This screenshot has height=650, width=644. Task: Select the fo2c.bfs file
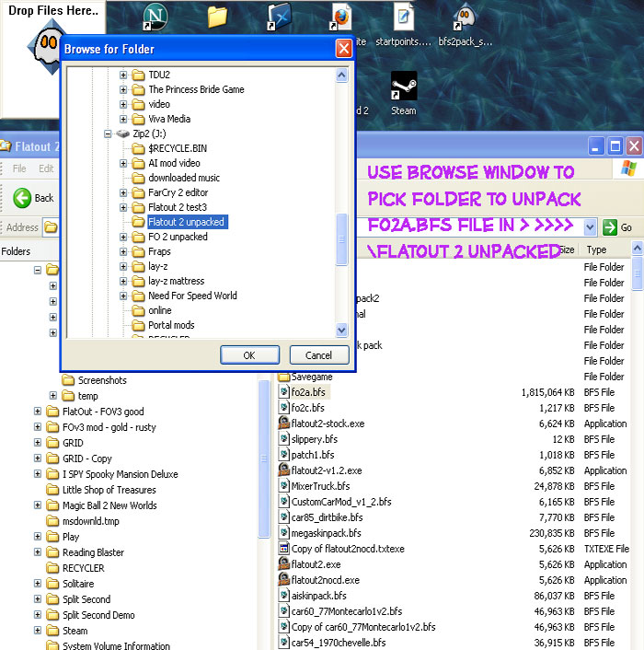pos(307,408)
